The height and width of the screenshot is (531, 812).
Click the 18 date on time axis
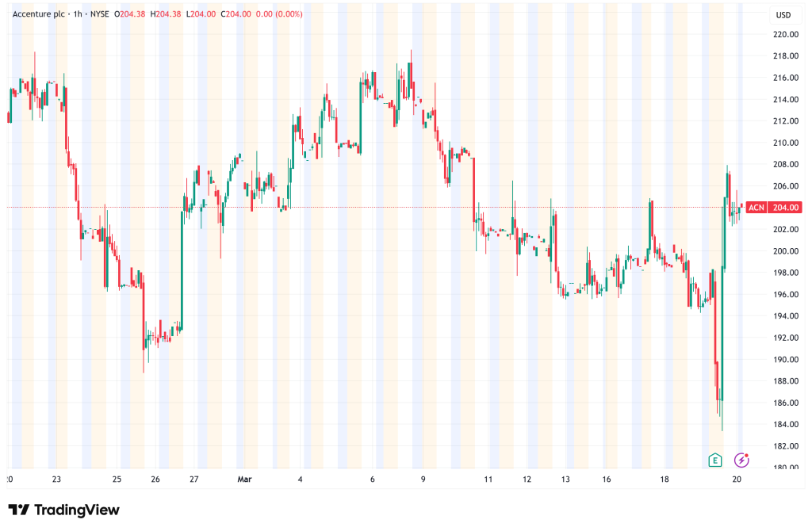(x=665, y=479)
